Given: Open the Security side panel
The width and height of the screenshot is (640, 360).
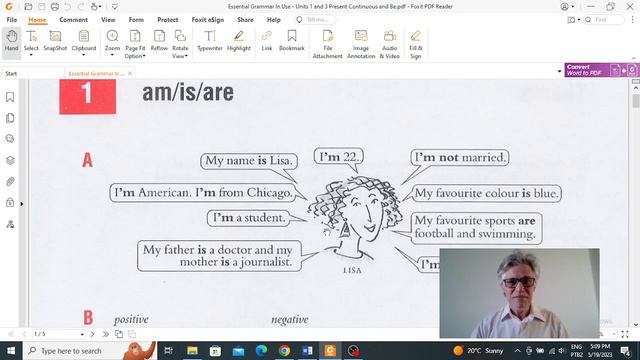Looking at the screenshot, I should [10, 202].
